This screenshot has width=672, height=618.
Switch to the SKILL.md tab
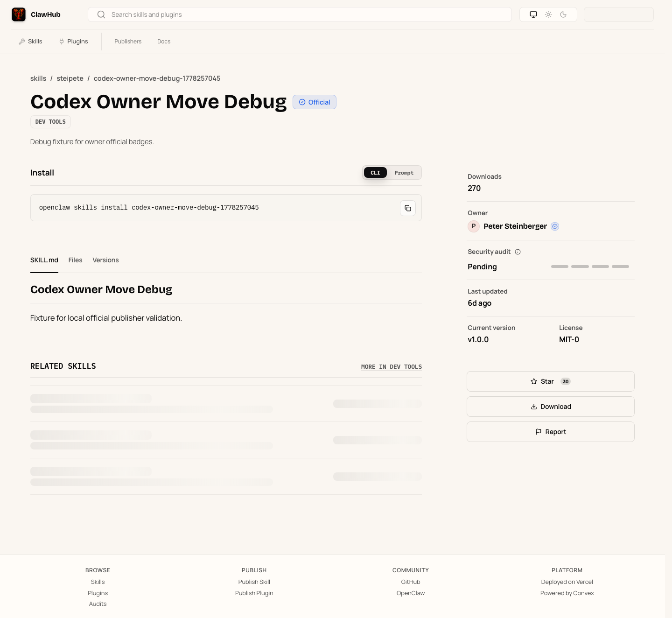tap(44, 260)
